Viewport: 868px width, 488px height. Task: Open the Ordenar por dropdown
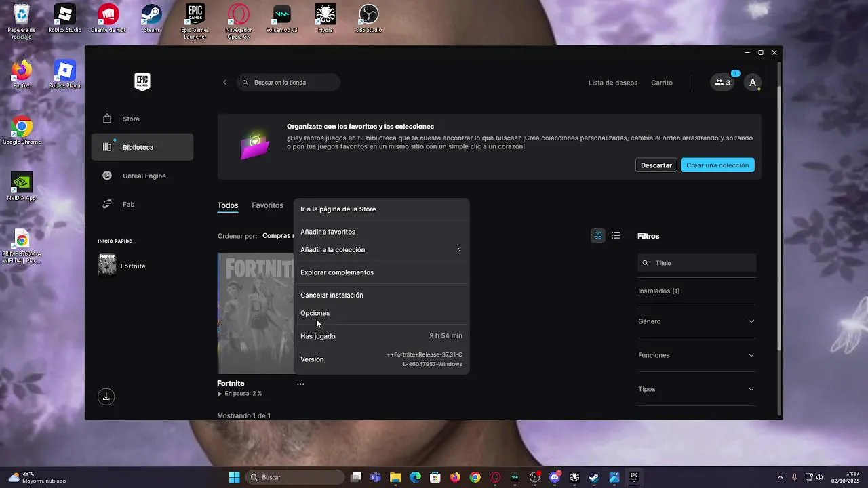pos(277,236)
